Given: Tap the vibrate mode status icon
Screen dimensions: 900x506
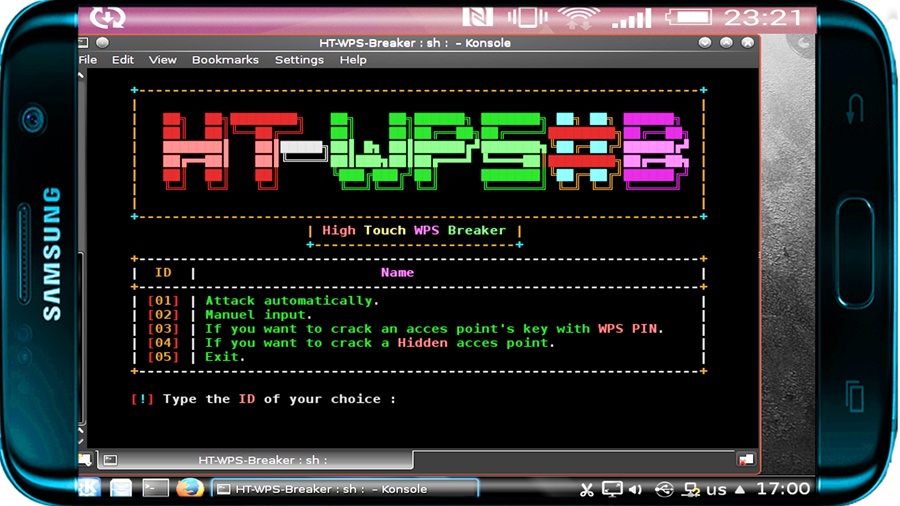Looking at the screenshot, I should (x=527, y=18).
